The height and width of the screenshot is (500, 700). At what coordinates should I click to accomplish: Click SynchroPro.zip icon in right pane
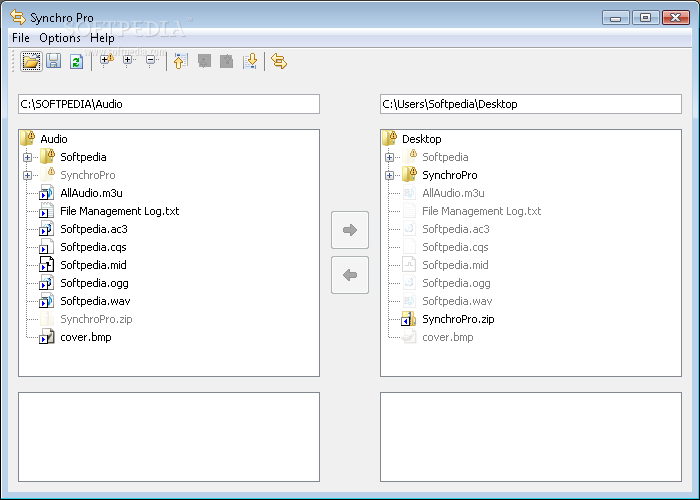tap(408, 319)
